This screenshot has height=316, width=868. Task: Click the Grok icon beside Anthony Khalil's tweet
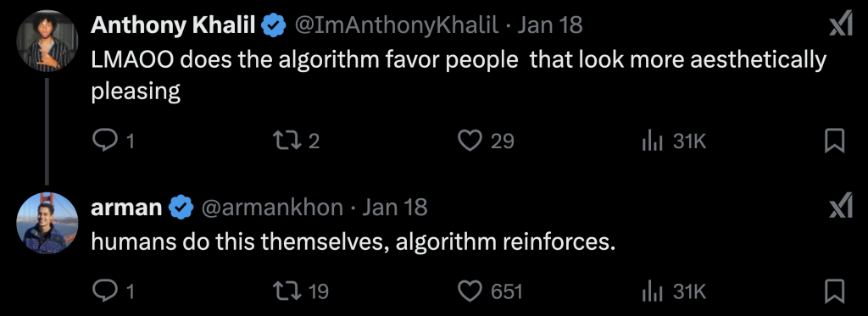pos(840,25)
